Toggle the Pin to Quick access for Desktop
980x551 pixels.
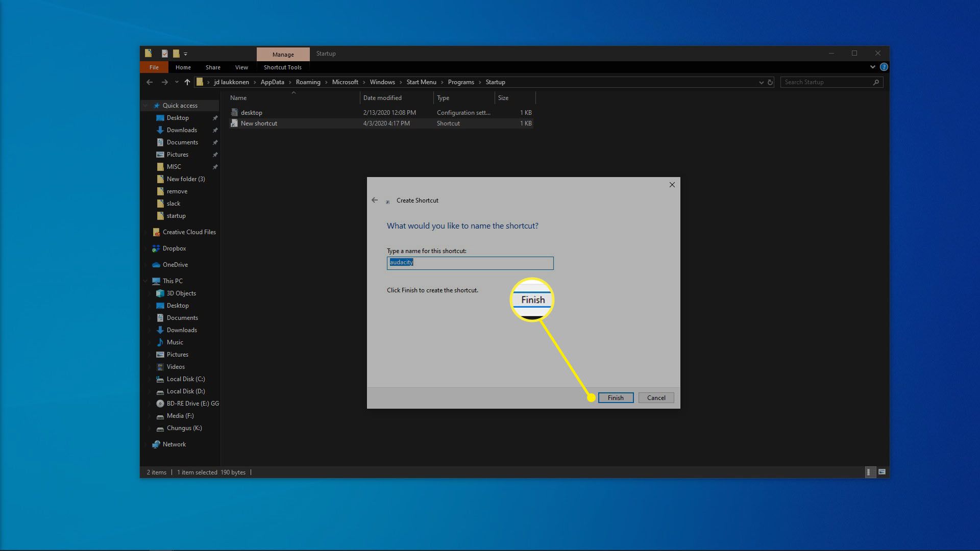(215, 117)
